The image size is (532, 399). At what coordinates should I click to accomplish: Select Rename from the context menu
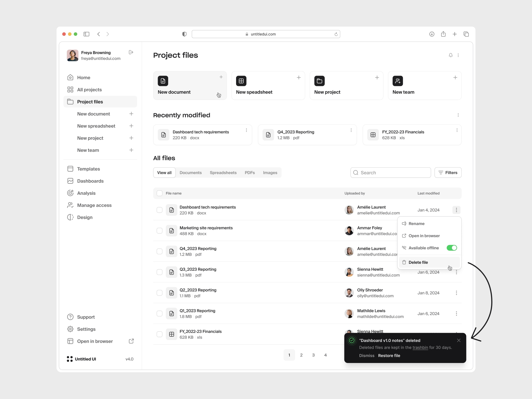pos(416,223)
